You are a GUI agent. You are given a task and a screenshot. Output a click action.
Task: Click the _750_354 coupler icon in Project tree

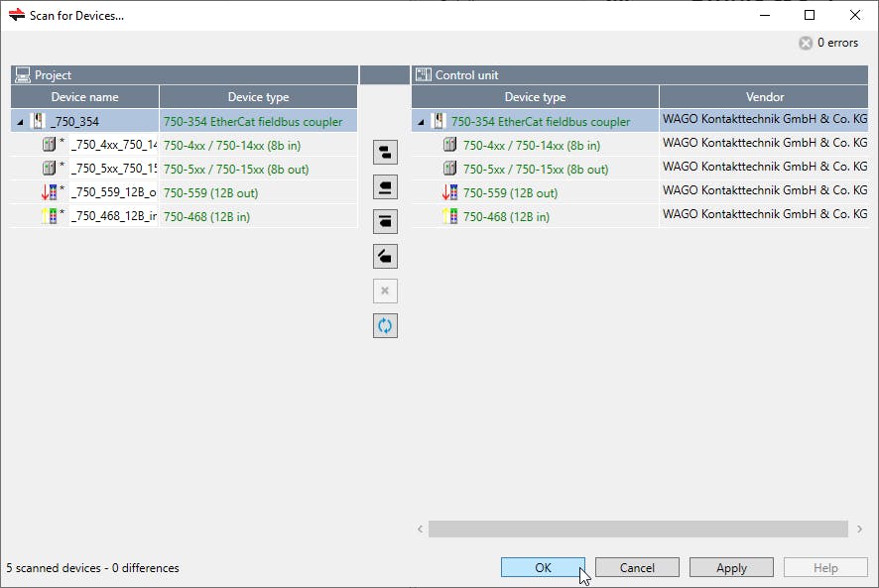point(38,121)
